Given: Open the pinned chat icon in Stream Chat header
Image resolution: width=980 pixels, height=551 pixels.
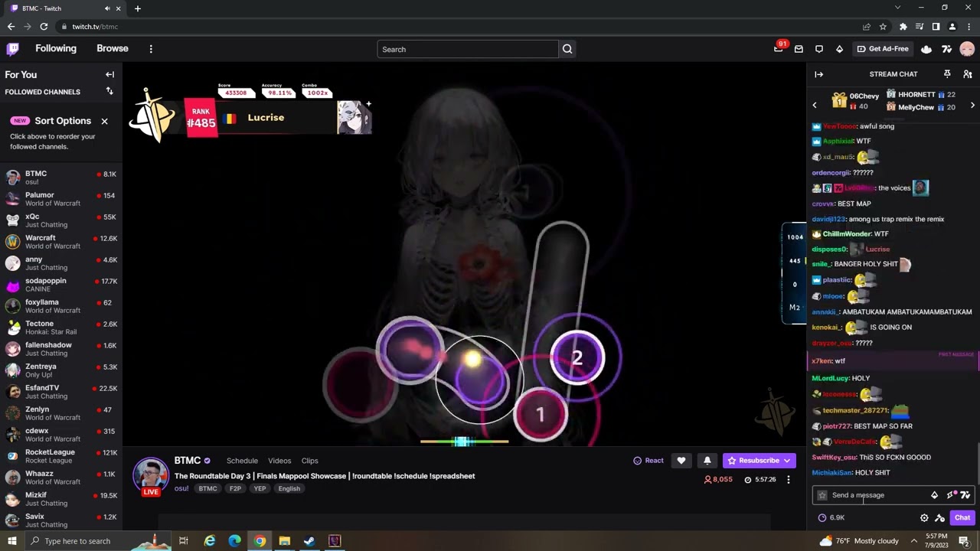Looking at the screenshot, I should click(x=947, y=74).
